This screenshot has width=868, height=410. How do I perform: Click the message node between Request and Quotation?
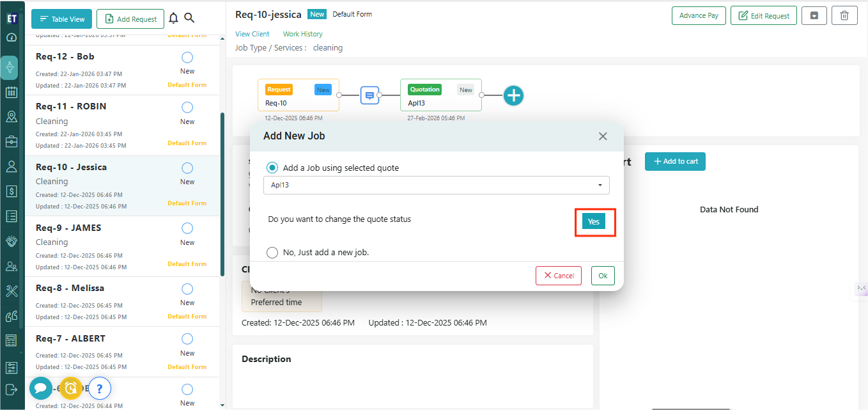click(369, 95)
